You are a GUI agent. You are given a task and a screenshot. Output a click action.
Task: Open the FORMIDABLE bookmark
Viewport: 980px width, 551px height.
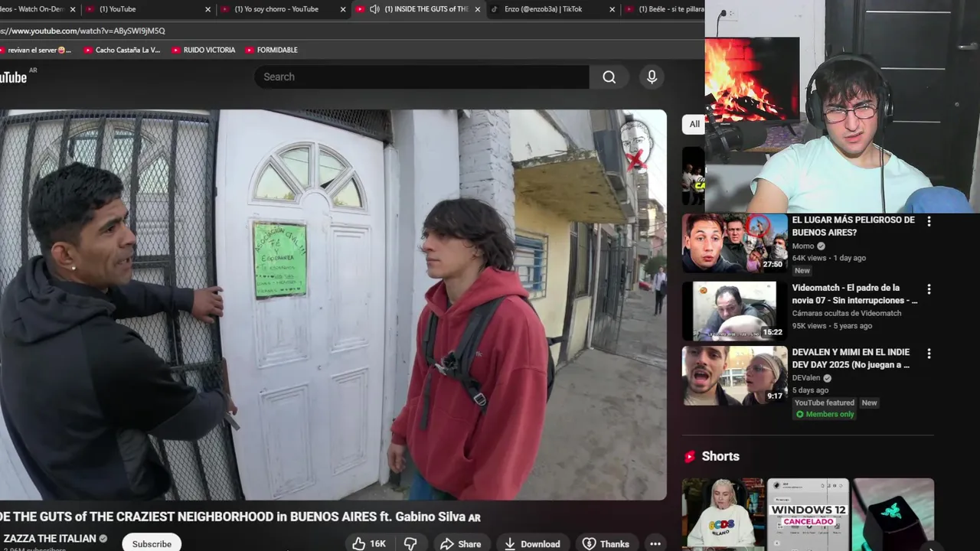(271, 50)
